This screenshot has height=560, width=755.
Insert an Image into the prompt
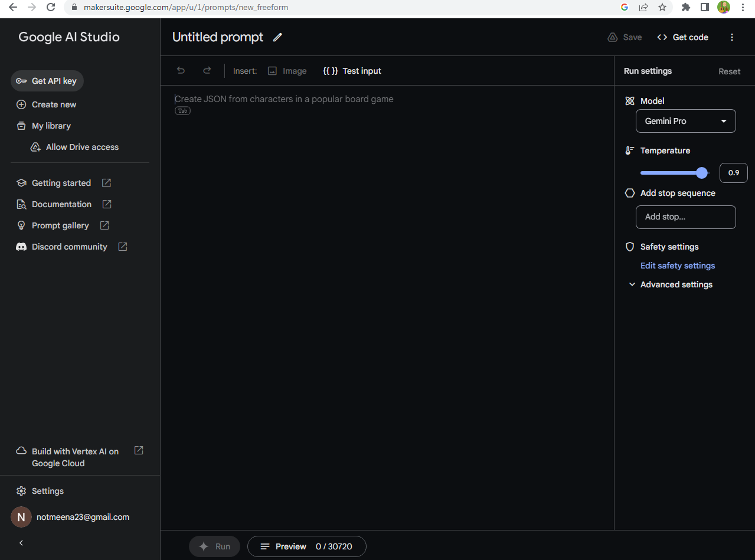pyautogui.click(x=287, y=71)
